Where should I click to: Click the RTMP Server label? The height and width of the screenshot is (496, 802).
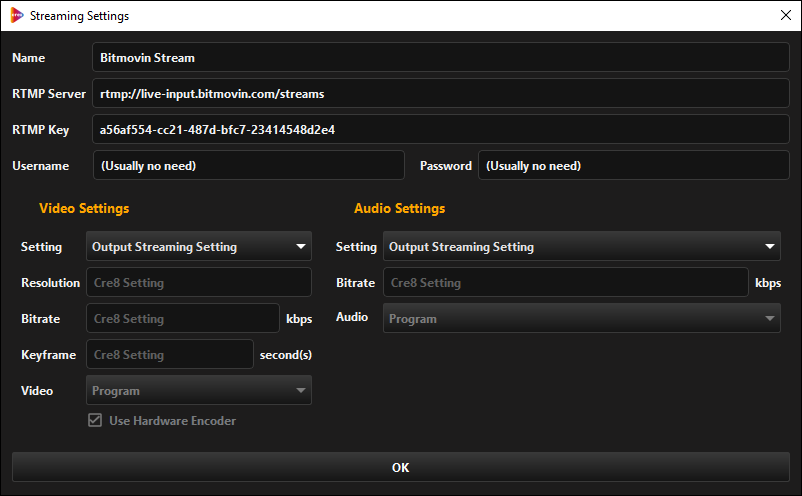[49, 94]
